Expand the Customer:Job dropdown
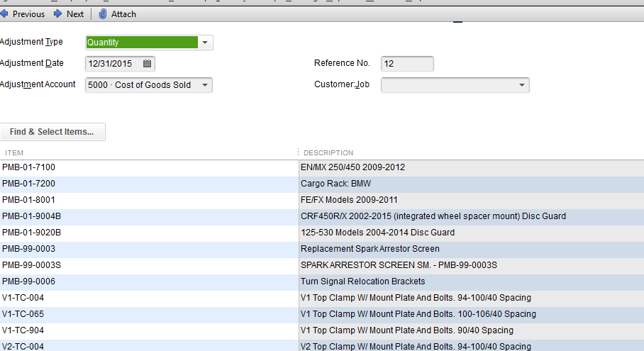The image size is (644, 351). (x=522, y=86)
